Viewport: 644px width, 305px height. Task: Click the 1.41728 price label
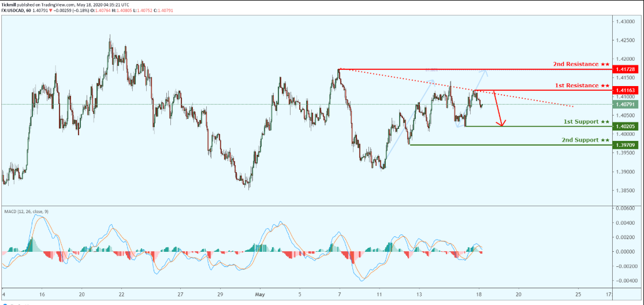[x=625, y=69]
